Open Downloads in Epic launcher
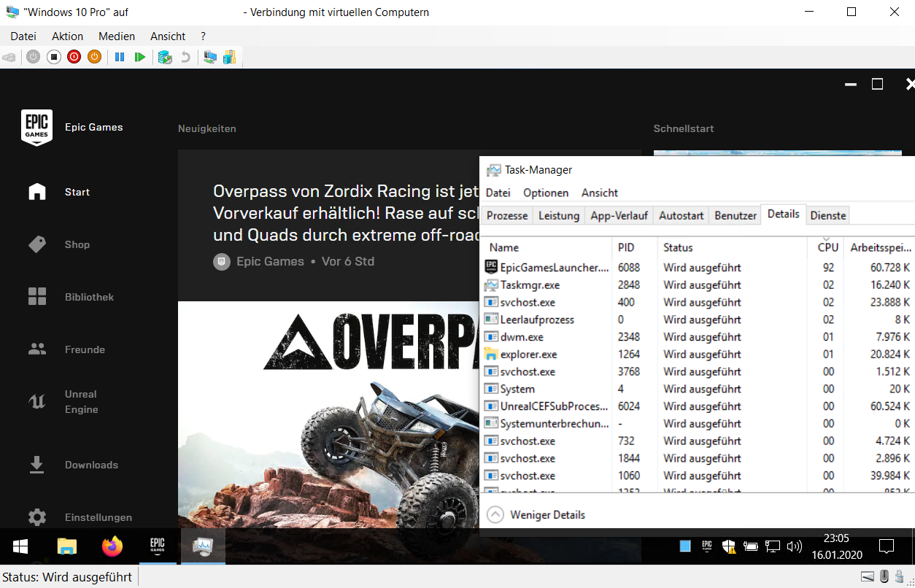Screen dimensions: 915x588 click(x=91, y=465)
